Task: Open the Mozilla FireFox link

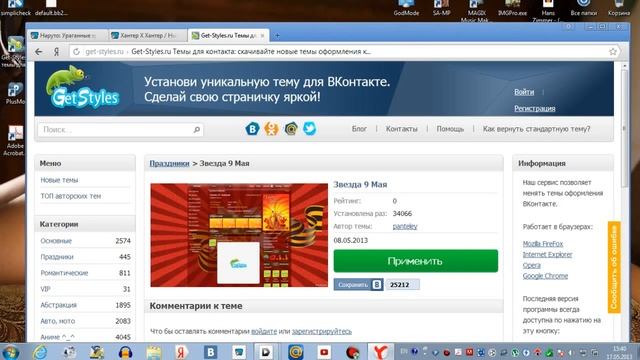Action: (x=543, y=244)
